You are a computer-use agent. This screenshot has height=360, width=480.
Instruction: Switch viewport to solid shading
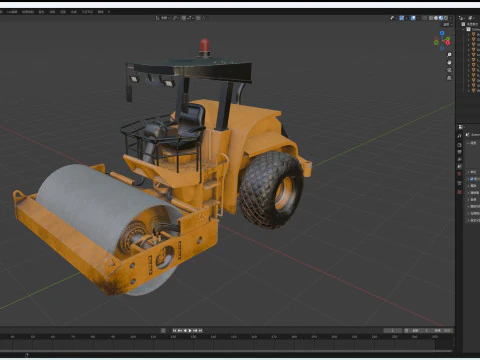tap(436, 18)
